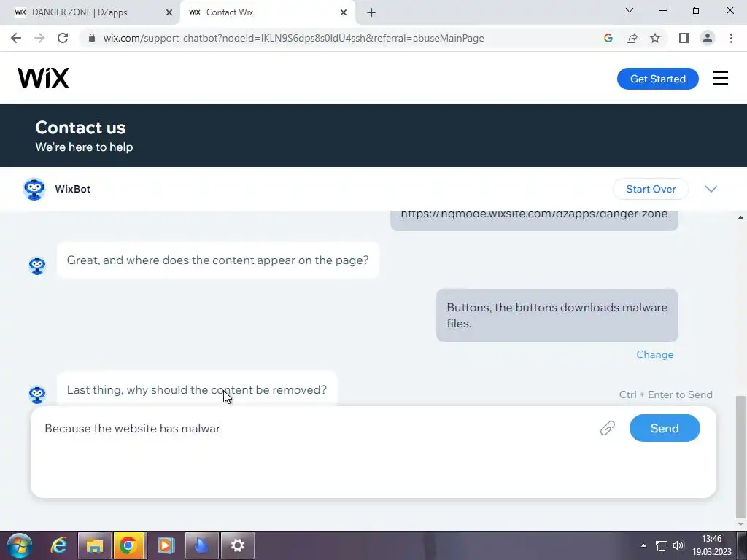Click the Get Started button
Viewport: 747px width, 560px height.
[x=657, y=79]
